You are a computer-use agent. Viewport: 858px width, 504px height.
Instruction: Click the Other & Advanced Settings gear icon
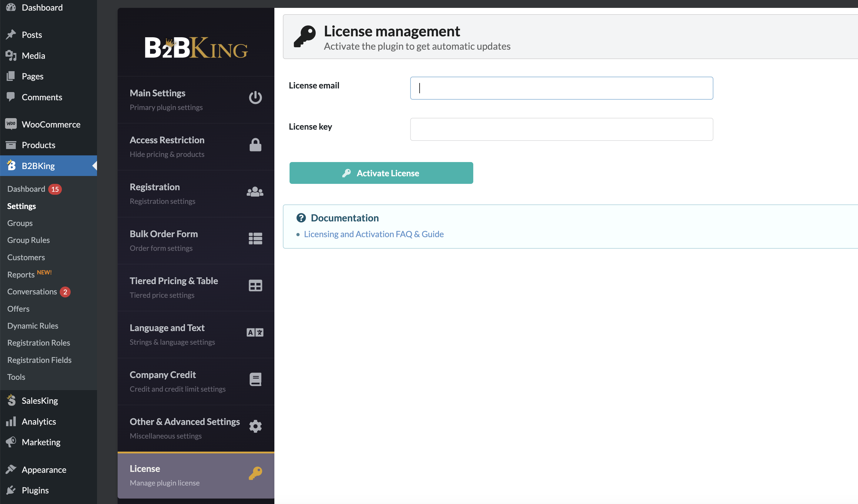(255, 426)
